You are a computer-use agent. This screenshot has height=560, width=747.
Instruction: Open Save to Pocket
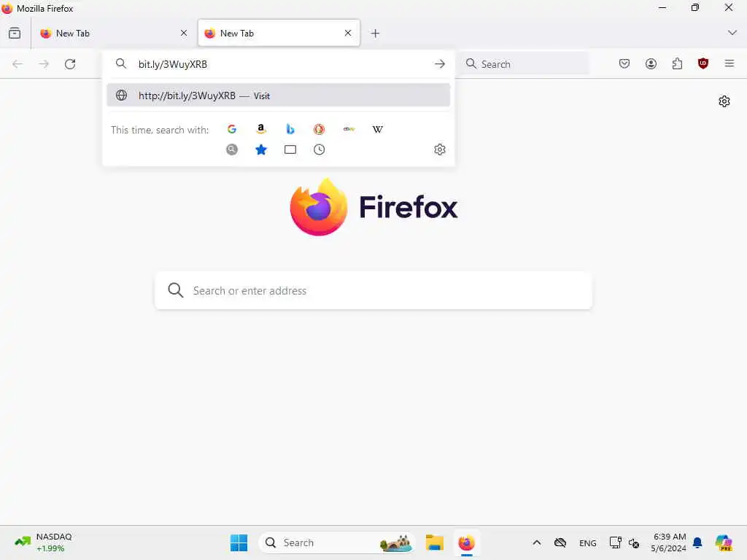pos(624,63)
